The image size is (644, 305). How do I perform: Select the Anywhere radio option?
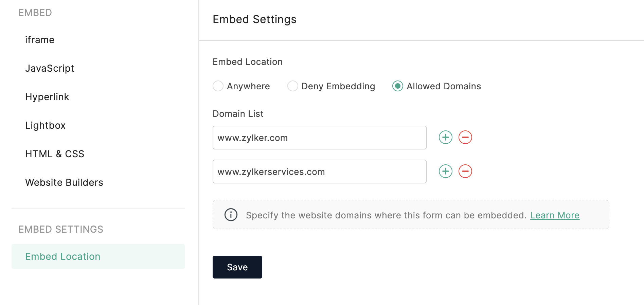pos(218,86)
